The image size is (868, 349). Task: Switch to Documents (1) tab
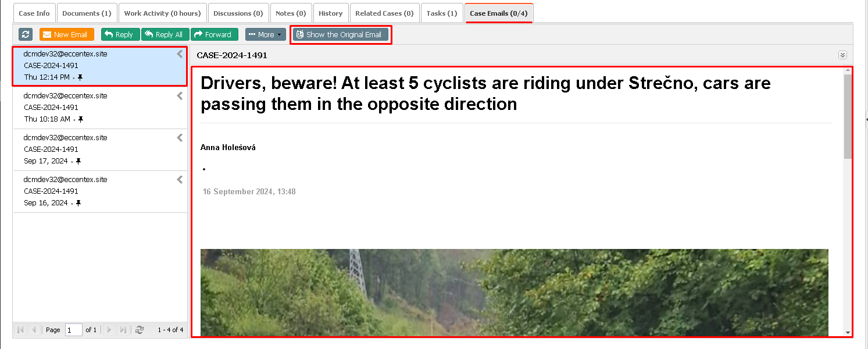(x=87, y=13)
